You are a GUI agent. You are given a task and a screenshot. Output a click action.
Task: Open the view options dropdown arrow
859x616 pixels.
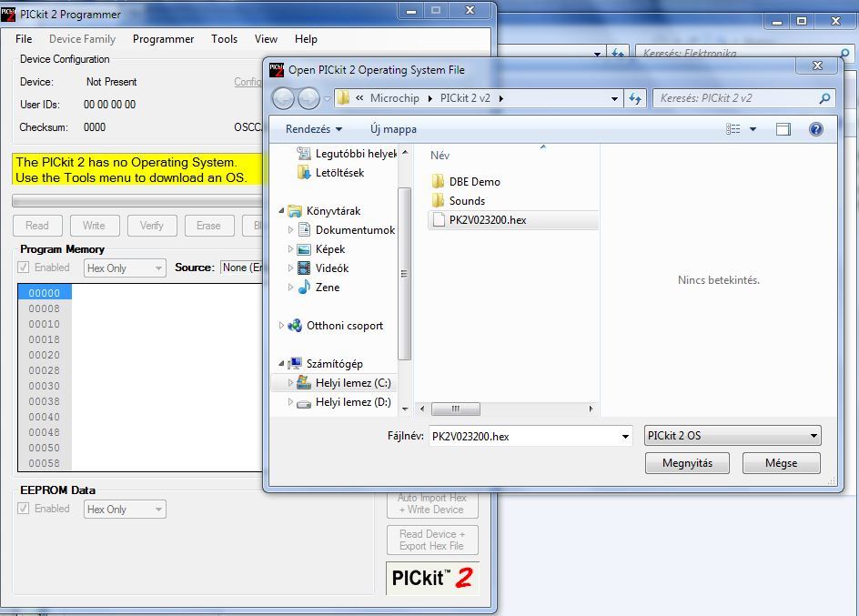(x=753, y=129)
